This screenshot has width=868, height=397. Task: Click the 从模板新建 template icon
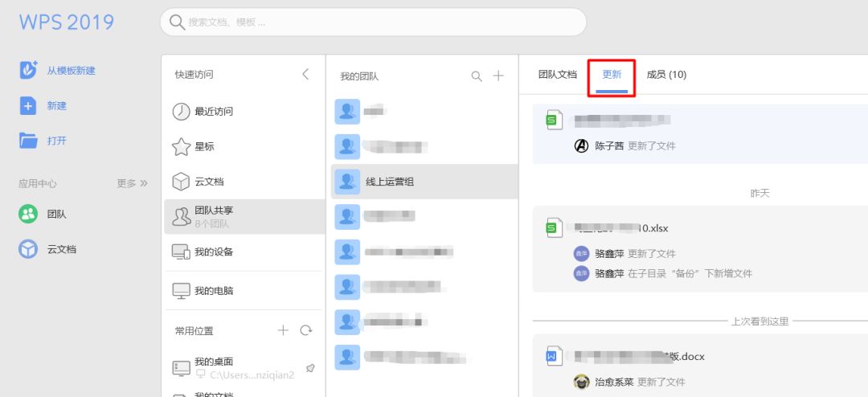[x=28, y=71]
